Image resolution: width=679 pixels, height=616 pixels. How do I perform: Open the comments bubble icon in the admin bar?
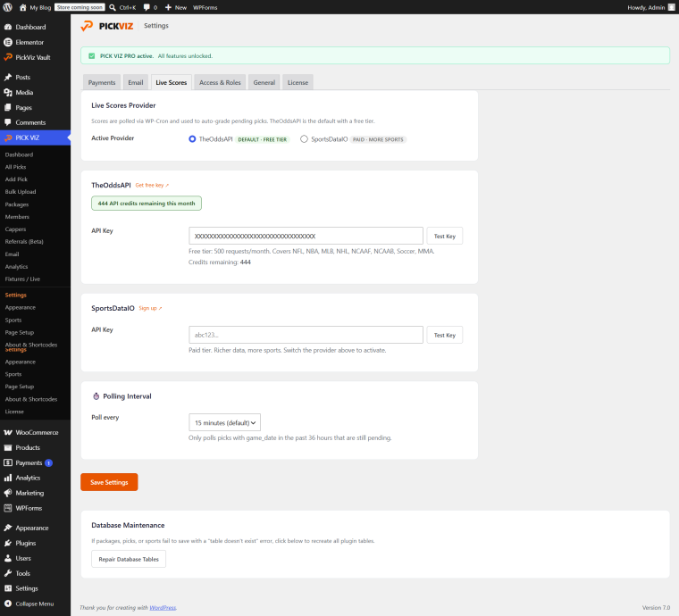tap(147, 7)
